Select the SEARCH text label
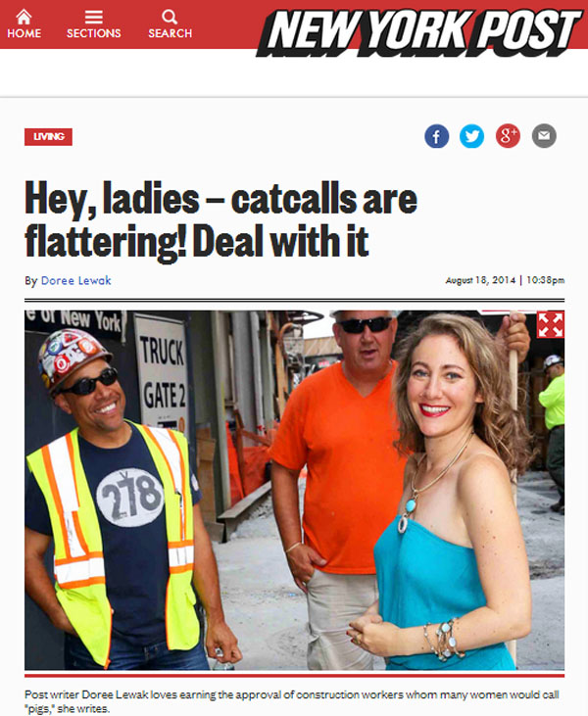The height and width of the screenshot is (716, 588). coord(170,33)
